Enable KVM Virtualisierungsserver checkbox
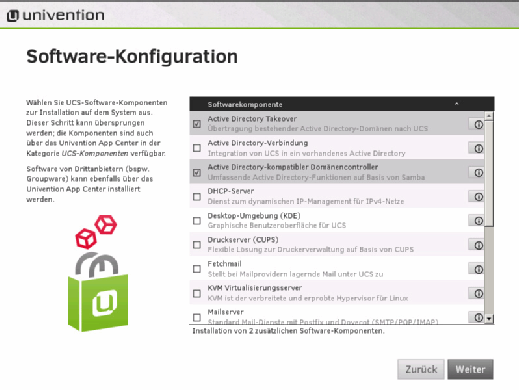The height and width of the screenshot is (390, 519). [197, 293]
